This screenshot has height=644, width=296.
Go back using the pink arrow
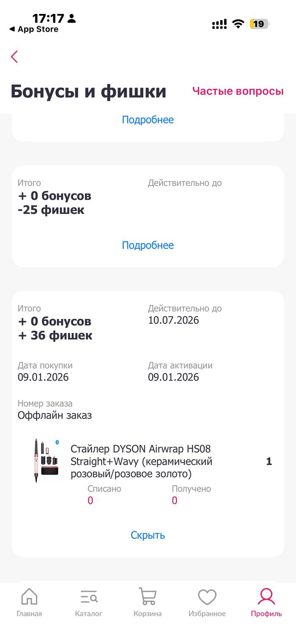tap(15, 57)
